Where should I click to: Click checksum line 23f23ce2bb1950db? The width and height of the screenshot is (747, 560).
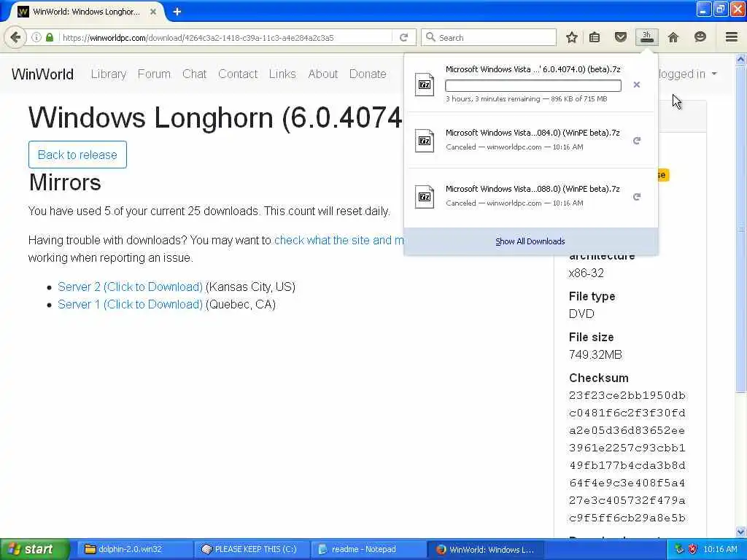point(627,396)
